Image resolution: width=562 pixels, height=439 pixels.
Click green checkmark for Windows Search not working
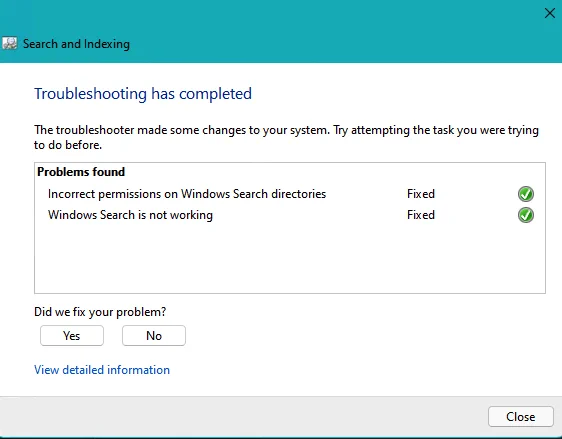[x=525, y=215]
